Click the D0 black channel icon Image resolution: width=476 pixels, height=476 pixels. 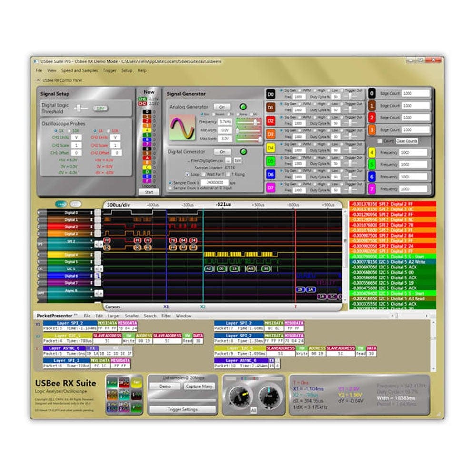tap(270, 94)
